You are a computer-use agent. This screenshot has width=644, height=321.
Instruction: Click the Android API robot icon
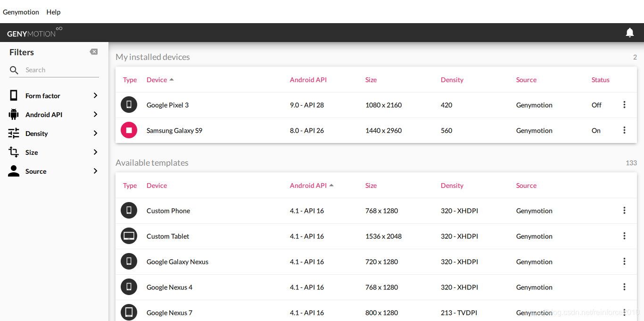click(14, 114)
